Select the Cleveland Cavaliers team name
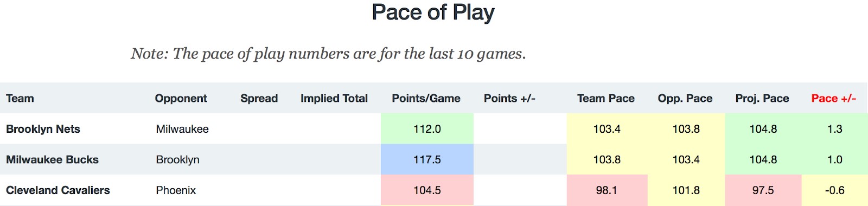 58,190
